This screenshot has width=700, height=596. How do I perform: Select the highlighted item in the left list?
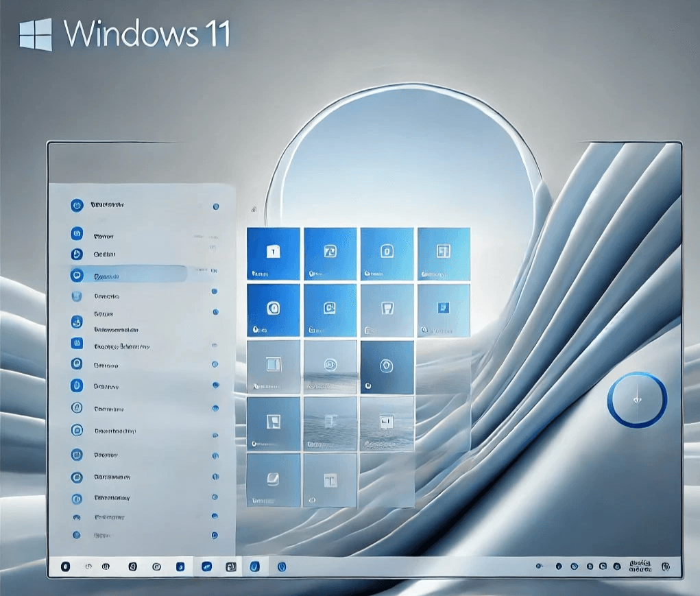(x=129, y=276)
